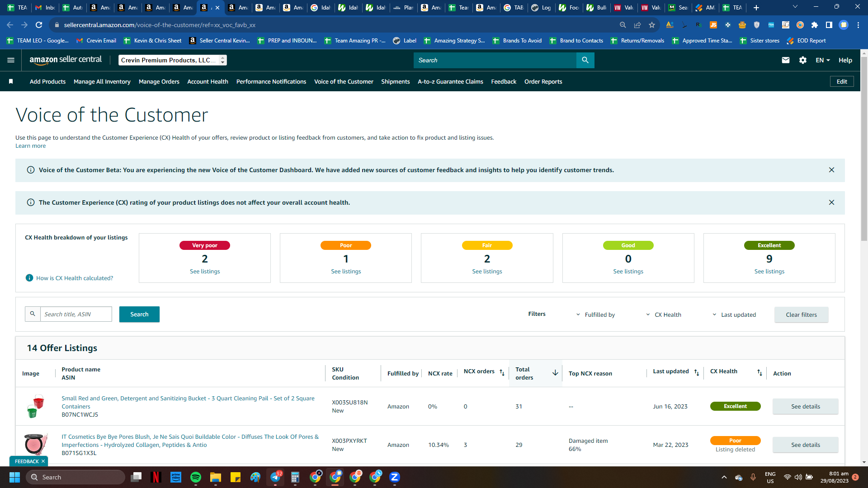Click the info icon beside CX Health calculated
Viewport: 868px width, 488px height.
pyautogui.click(x=29, y=278)
